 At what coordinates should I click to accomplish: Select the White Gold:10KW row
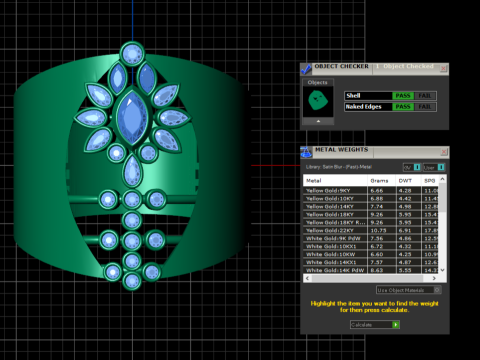pyautogui.click(x=371, y=255)
